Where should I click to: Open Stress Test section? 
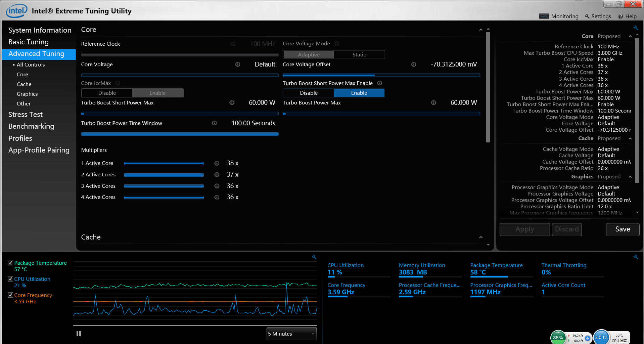point(26,115)
